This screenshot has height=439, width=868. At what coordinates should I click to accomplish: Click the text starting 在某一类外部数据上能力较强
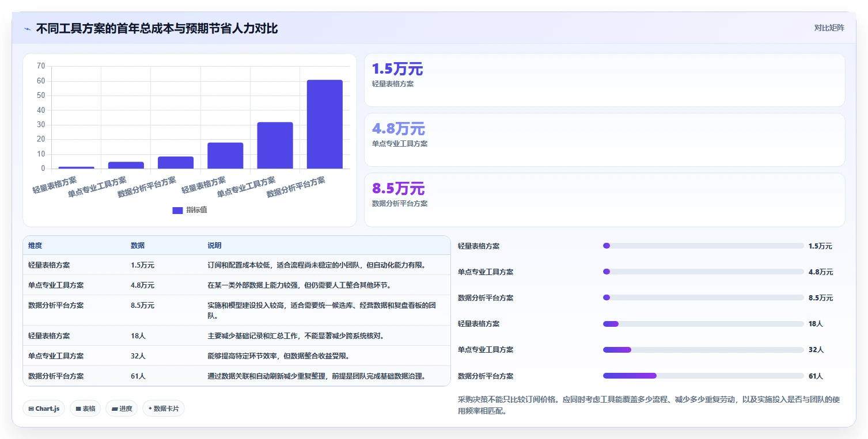(x=300, y=285)
